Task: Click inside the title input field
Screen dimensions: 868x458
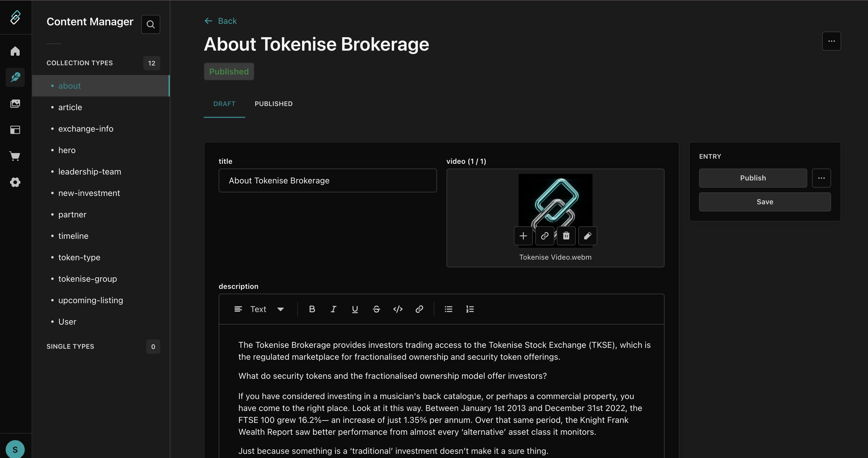Action: click(x=328, y=180)
